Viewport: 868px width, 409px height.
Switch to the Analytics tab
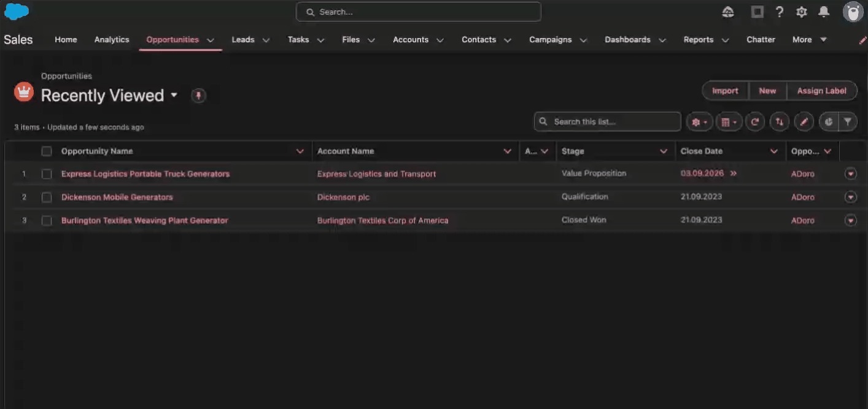pyautogui.click(x=112, y=40)
